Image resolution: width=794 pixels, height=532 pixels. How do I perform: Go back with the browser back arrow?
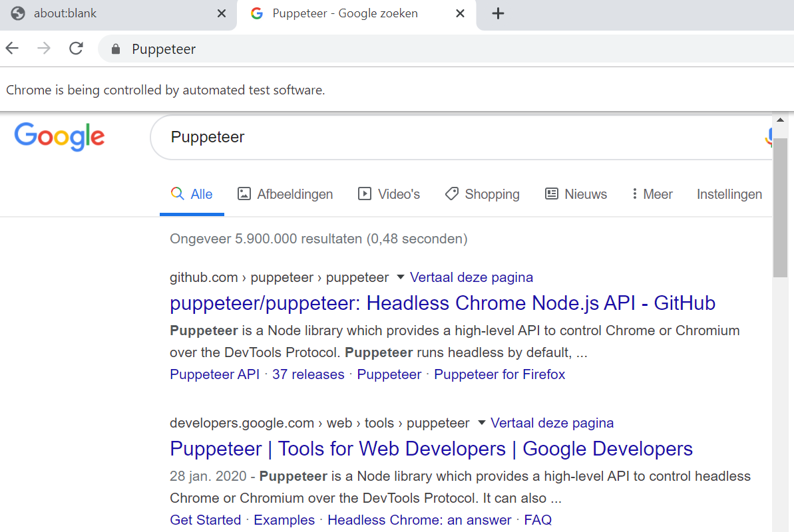pyautogui.click(x=12, y=49)
